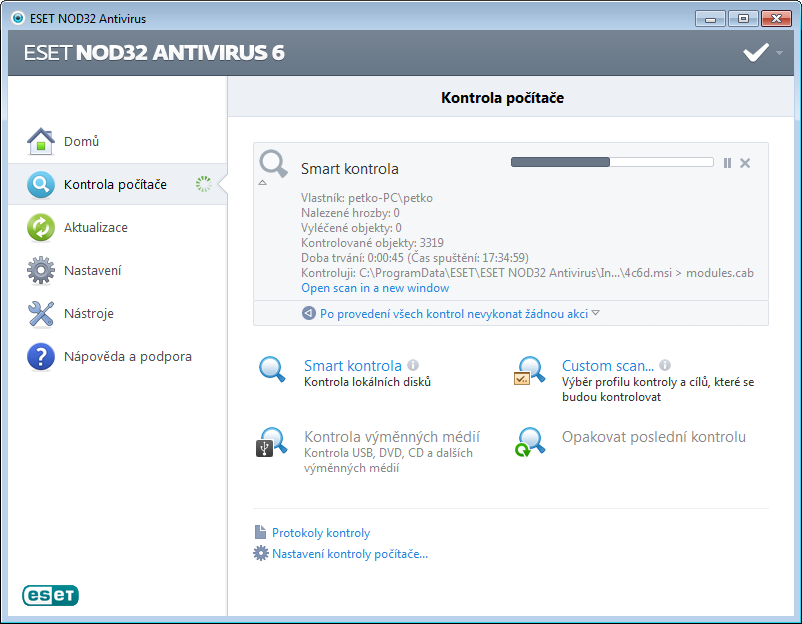Open Protokoly kontroly link
The height and width of the screenshot is (624, 802).
(321, 533)
